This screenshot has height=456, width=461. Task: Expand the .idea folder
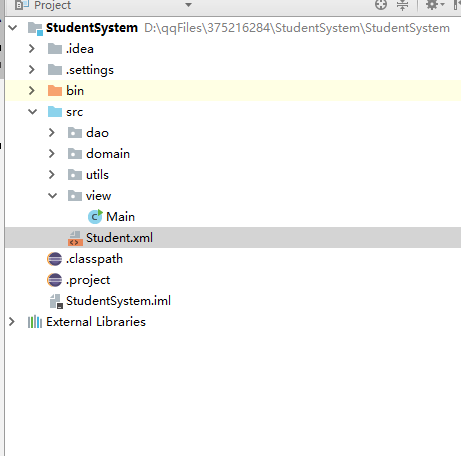click(x=32, y=49)
